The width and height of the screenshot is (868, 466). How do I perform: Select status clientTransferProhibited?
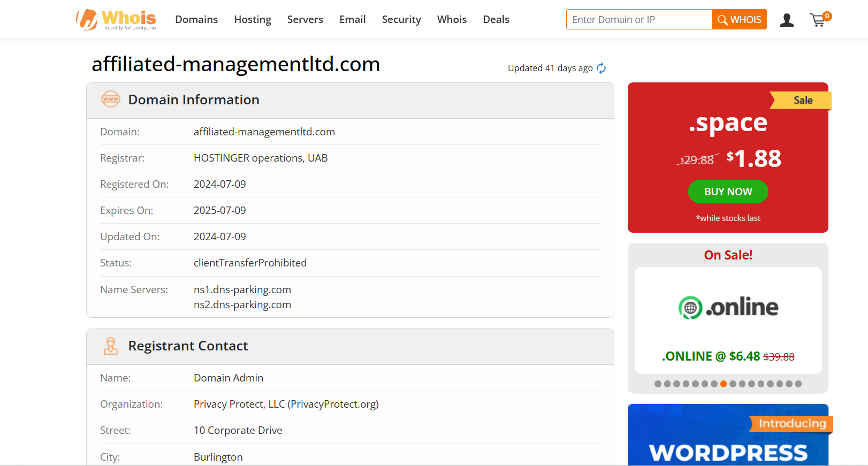pyautogui.click(x=250, y=263)
